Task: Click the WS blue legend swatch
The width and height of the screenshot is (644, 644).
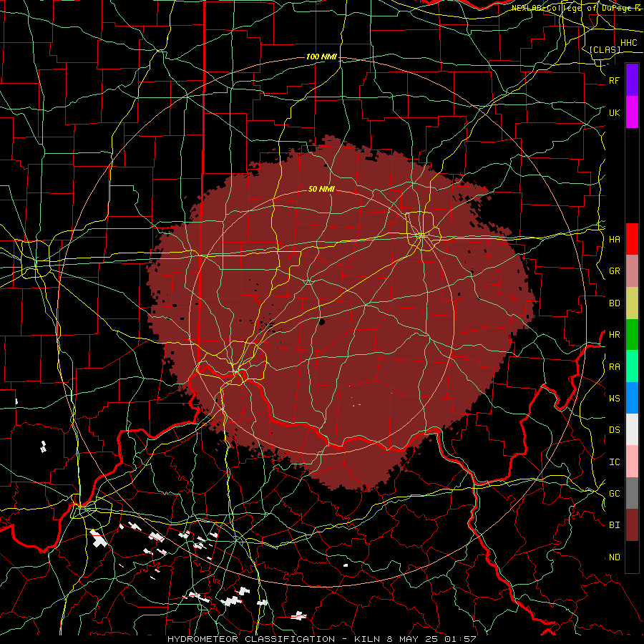Action: click(632, 398)
